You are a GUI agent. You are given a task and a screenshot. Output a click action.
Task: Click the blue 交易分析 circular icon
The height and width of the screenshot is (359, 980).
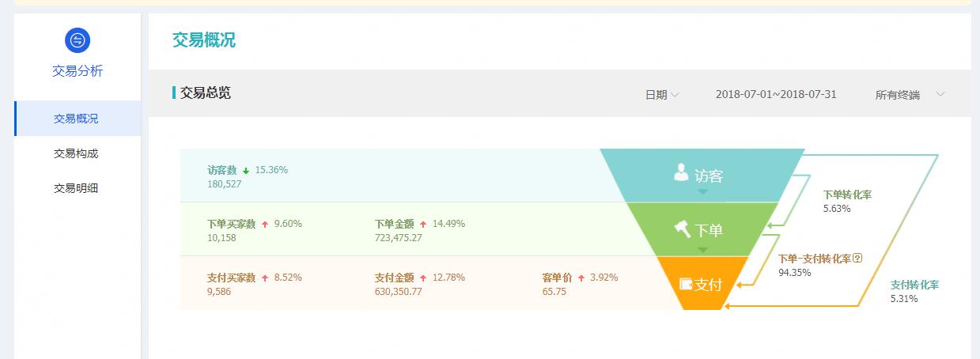pos(78,40)
